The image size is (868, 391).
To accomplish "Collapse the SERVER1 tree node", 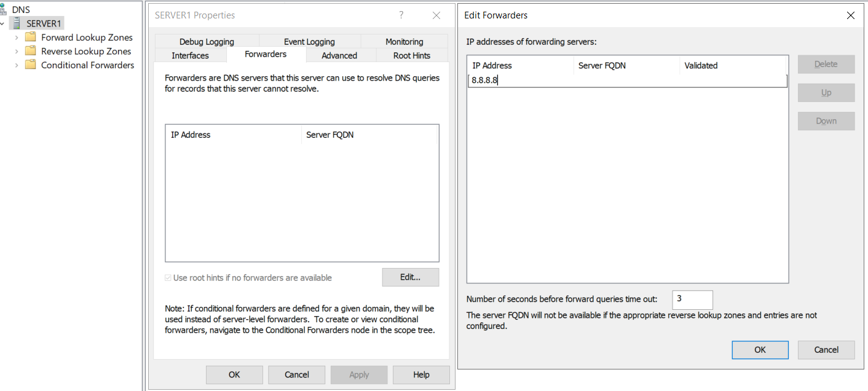I will (x=4, y=23).
